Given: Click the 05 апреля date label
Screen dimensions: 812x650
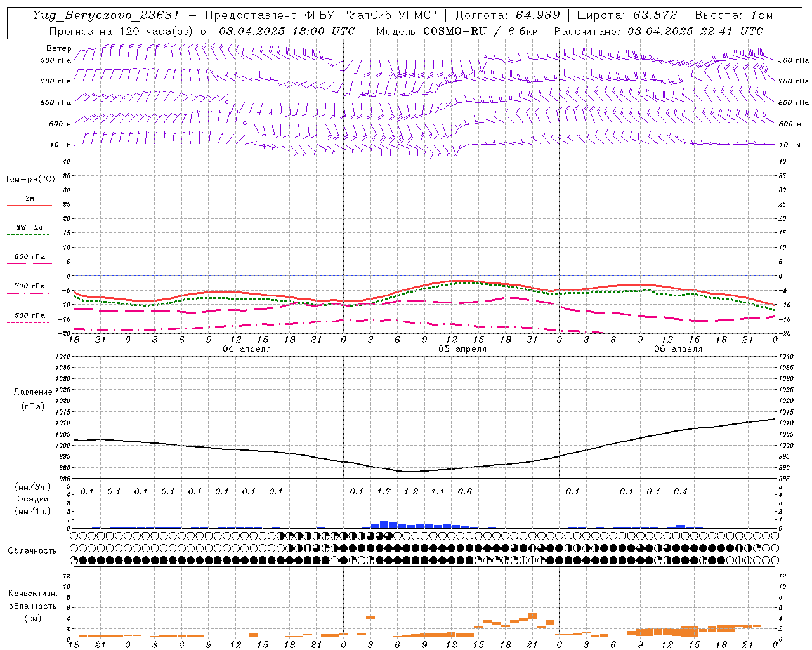Looking at the screenshot, I should (x=462, y=349).
